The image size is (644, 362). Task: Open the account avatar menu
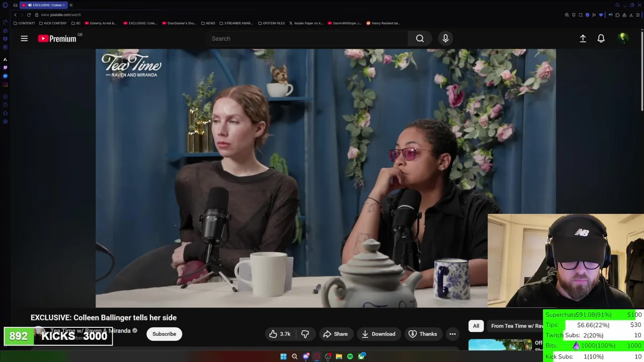pyautogui.click(x=623, y=38)
